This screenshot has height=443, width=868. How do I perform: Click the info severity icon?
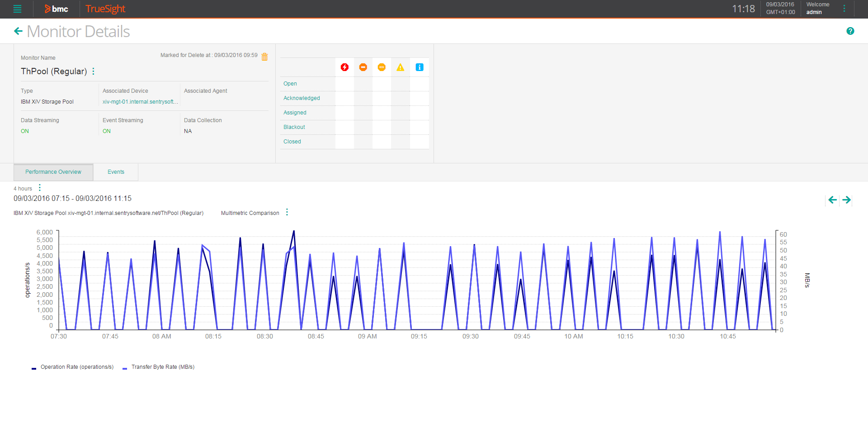[x=419, y=67]
